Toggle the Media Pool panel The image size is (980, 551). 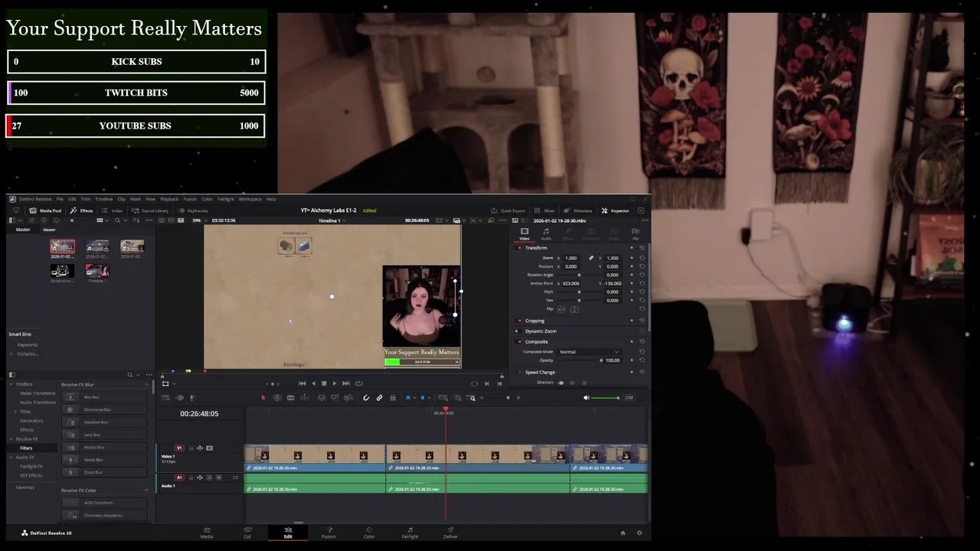point(46,210)
